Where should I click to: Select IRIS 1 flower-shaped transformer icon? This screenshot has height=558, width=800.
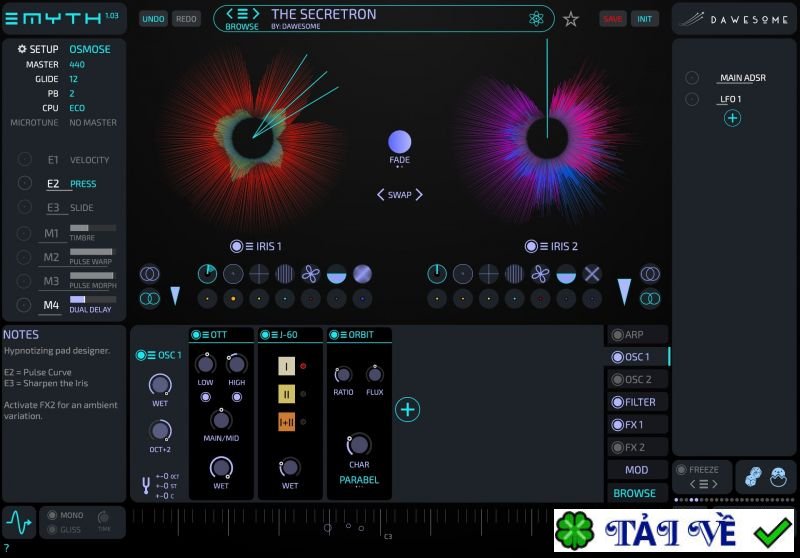pos(311,274)
